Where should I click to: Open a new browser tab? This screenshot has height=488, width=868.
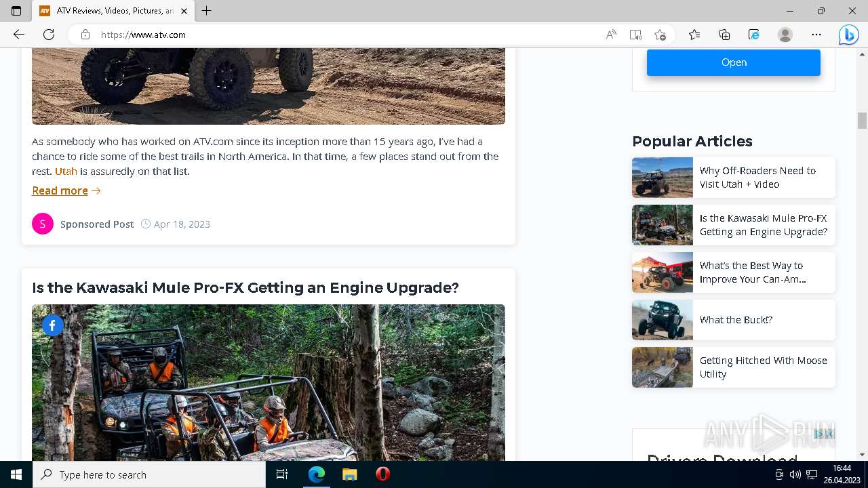pos(207,11)
